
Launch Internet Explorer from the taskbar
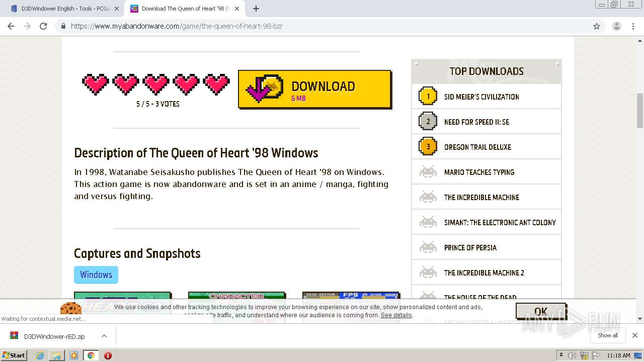pos(40,355)
